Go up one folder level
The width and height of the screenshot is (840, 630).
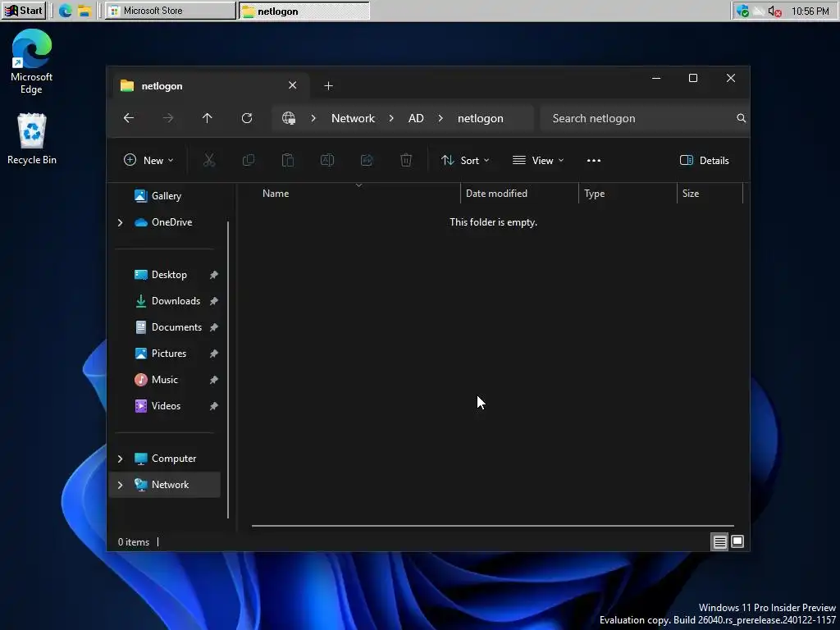pyautogui.click(x=208, y=118)
